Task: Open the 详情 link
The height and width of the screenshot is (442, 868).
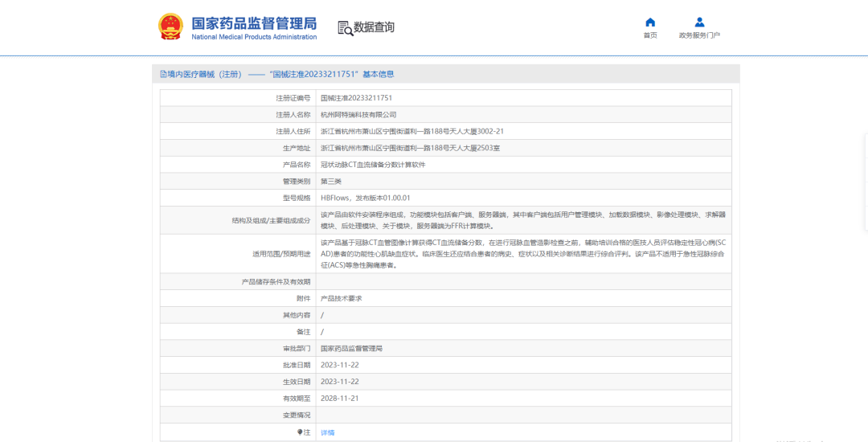Action: point(327,432)
